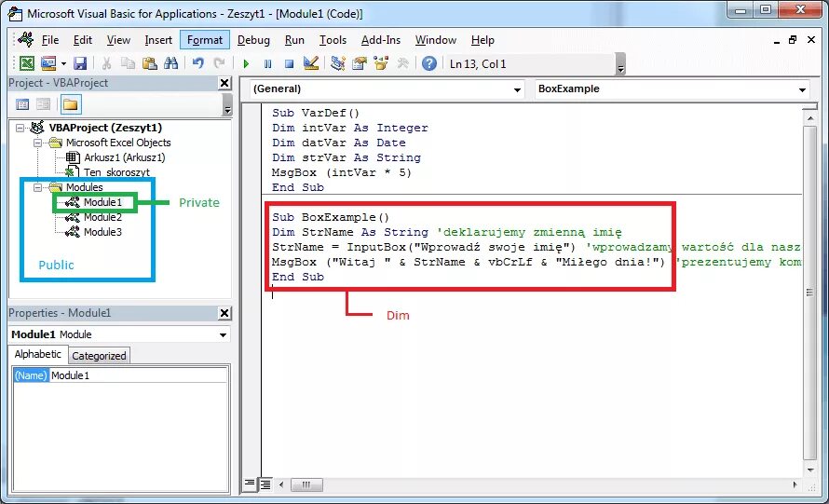
Task: Open the Window menu
Action: pos(436,40)
